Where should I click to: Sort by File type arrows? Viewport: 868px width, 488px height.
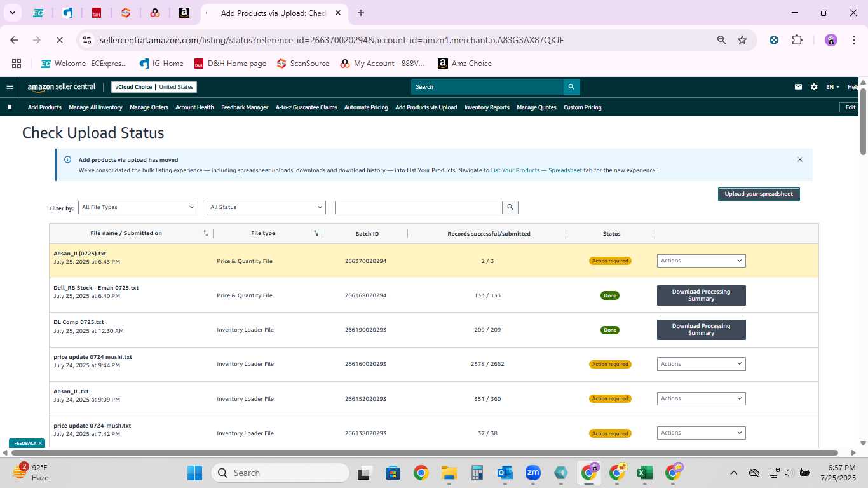[316, 233]
